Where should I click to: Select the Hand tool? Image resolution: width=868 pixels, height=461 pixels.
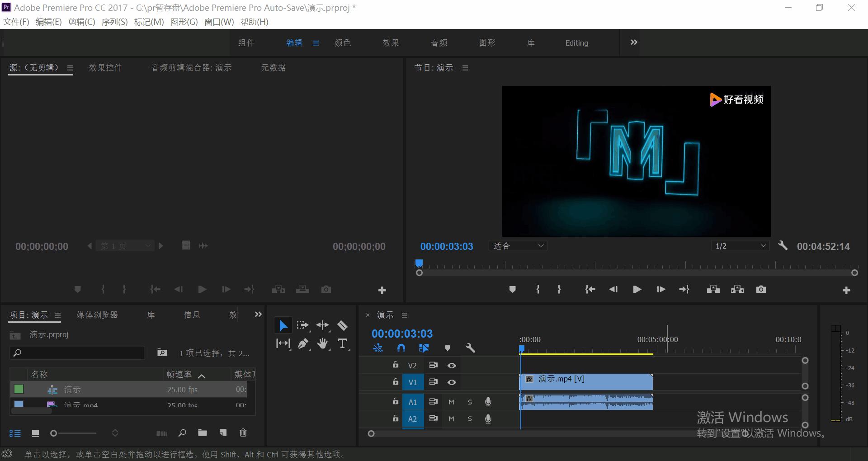click(322, 344)
